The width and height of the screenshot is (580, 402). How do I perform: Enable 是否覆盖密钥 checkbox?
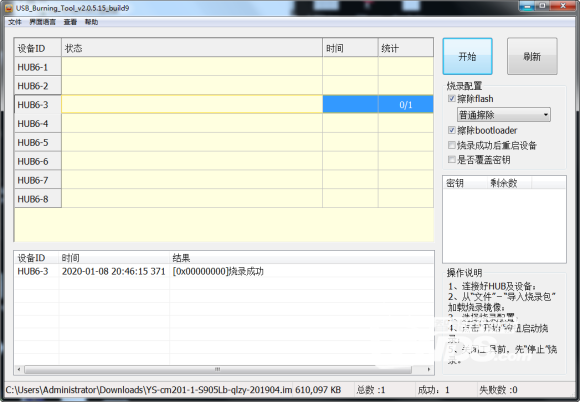(x=452, y=159)
